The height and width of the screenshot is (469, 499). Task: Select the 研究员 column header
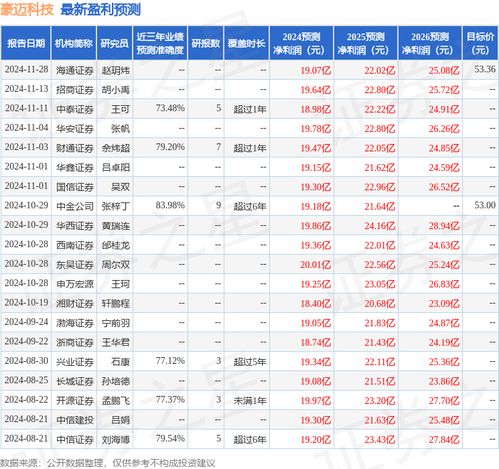[114, 43]
